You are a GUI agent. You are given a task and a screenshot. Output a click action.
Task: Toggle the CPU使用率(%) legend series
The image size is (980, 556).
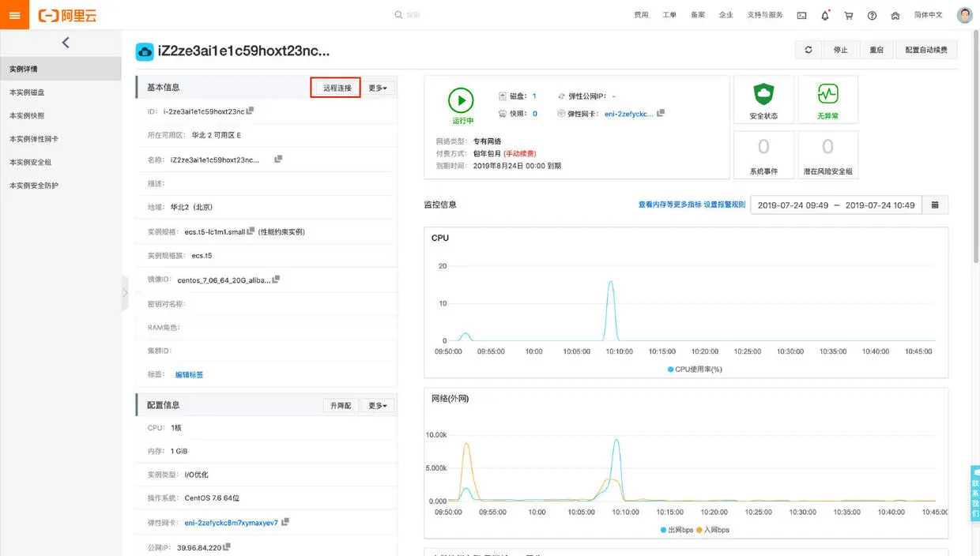695,369
